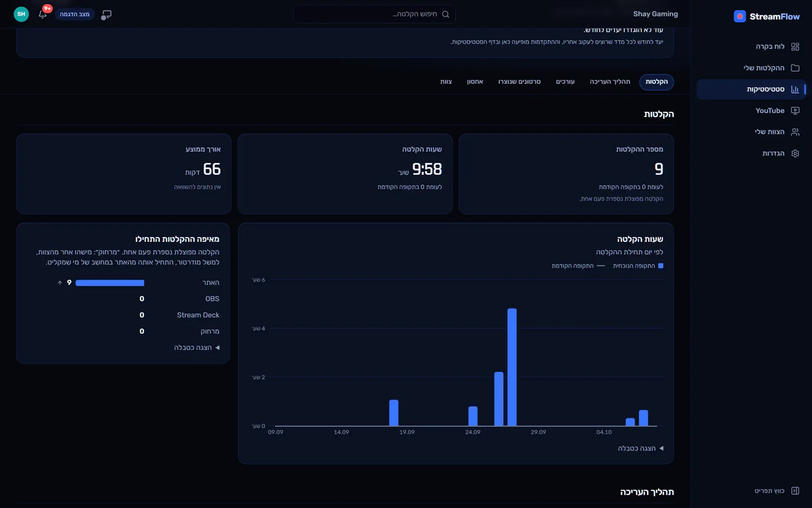Viewport: 812px width, 508px height.
Task: Open ההקלטות שלי folder icon
Action: [x=795, y=68]
